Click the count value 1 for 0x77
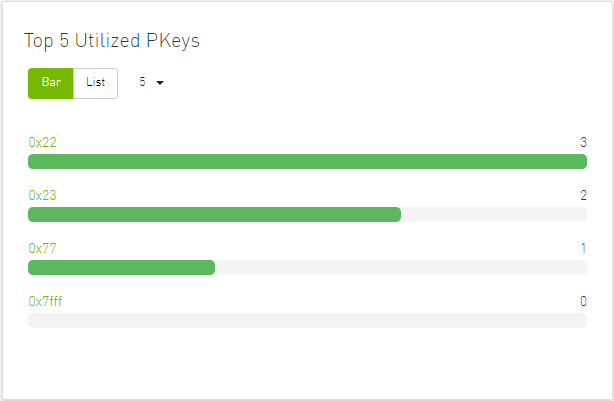614x401 pixels. coord(583,248)
